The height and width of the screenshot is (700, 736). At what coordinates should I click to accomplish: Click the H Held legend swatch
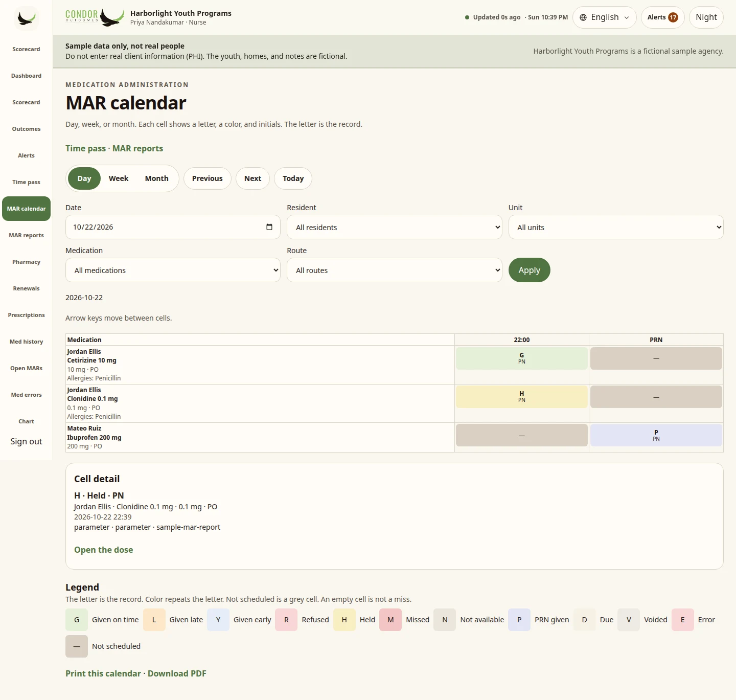point(344,620)
